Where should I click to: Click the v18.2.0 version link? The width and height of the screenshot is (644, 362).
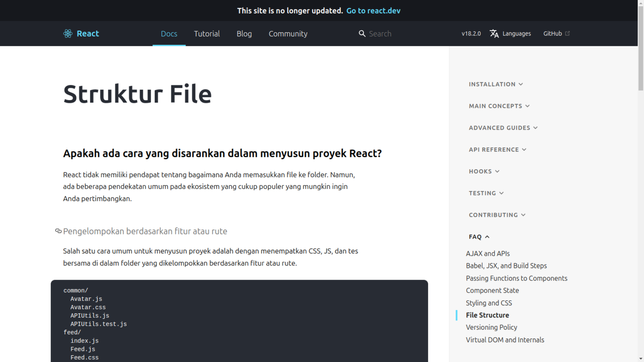471,34
